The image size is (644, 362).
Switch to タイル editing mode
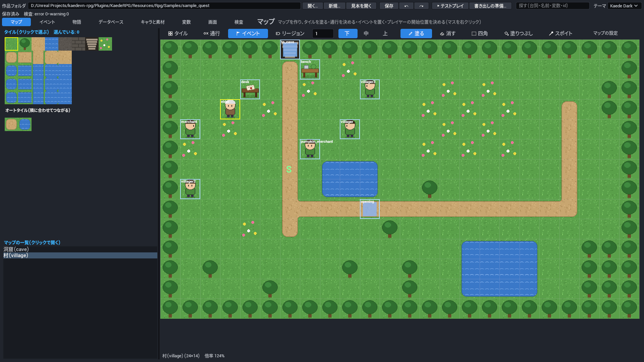tap(178, 34)
